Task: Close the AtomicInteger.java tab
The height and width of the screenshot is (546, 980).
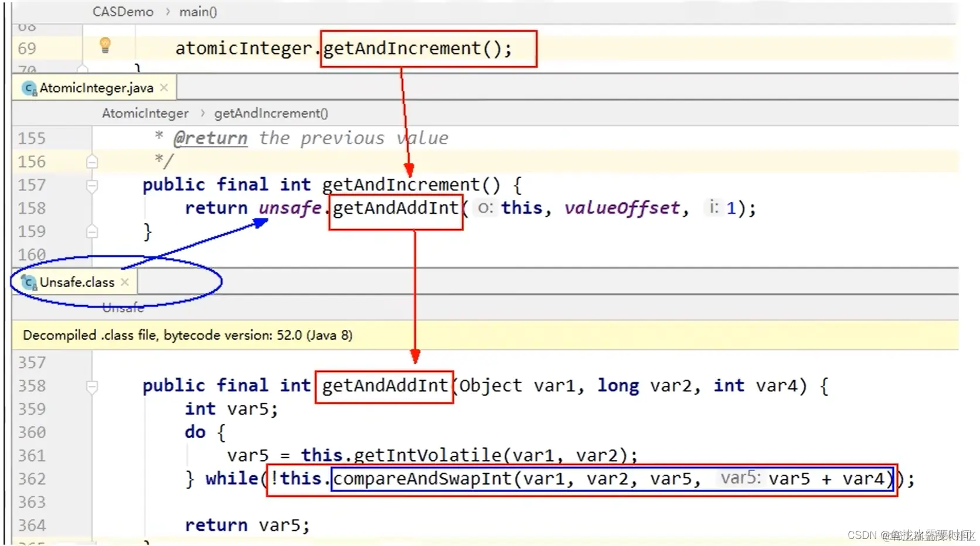Action: click(164, 87)
